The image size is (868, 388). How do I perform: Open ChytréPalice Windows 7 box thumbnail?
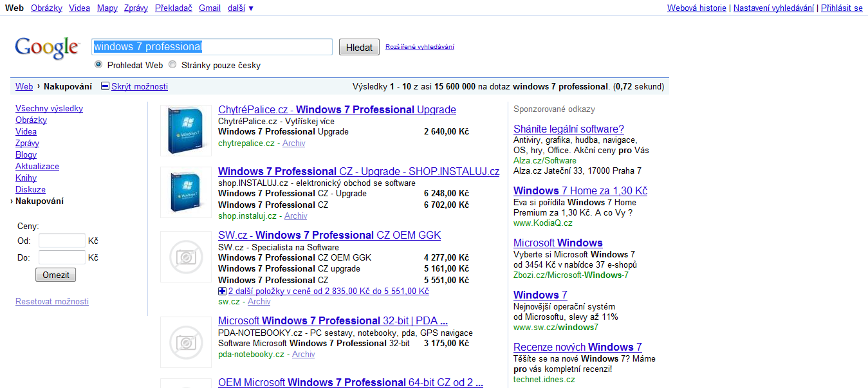[x=186, y=130]
